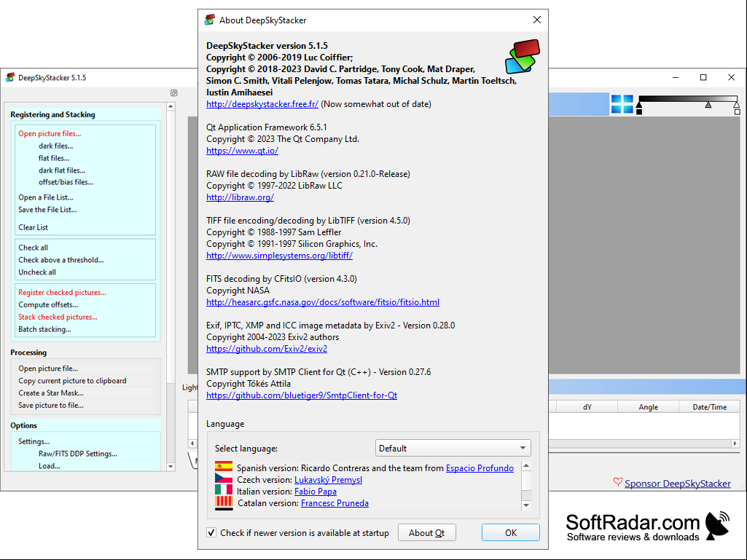Click the OK button

point(511,532)
